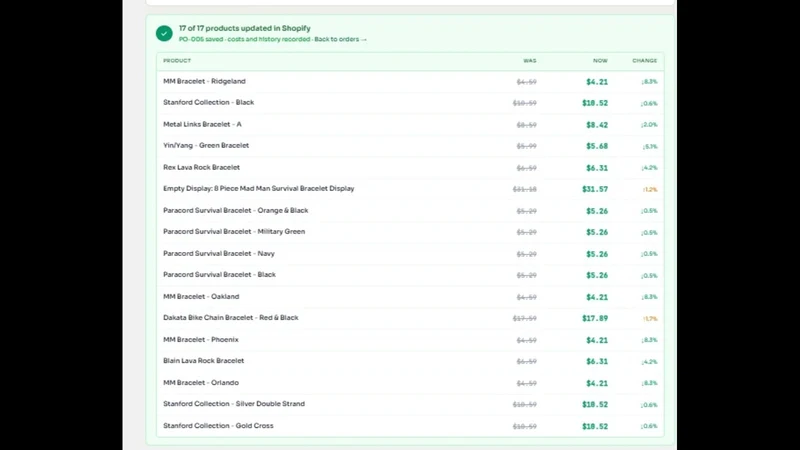Select Metal Links Bracelet - A product name
Viewport: 800px width, 450px height.
pyautogui.click(x=202, y=124)
